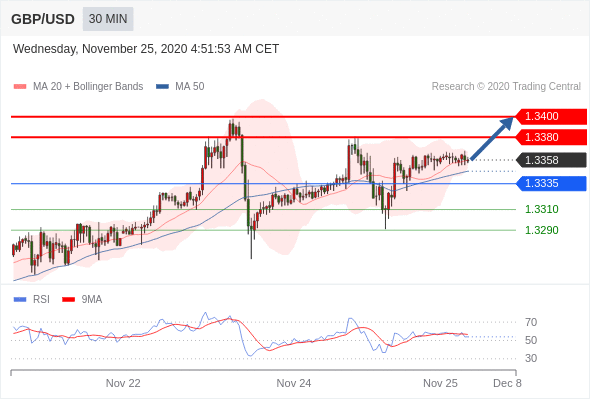Select the 1.3380 resistance price tag
This screenshot has height=400, width=590.
pyautogui.click(x=551, y=137)
